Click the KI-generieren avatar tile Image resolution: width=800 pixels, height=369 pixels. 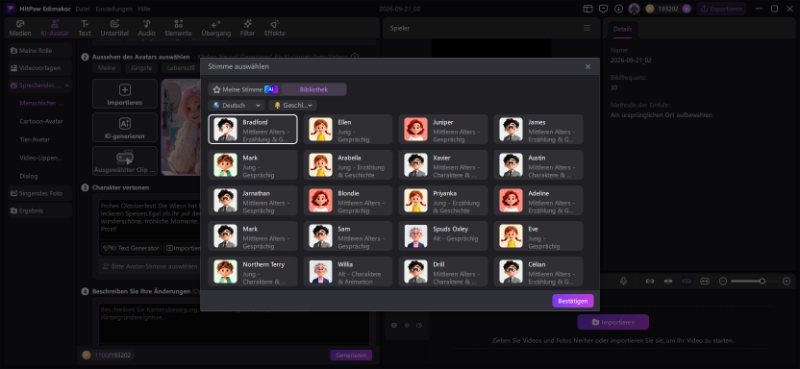tap(125, 128)
